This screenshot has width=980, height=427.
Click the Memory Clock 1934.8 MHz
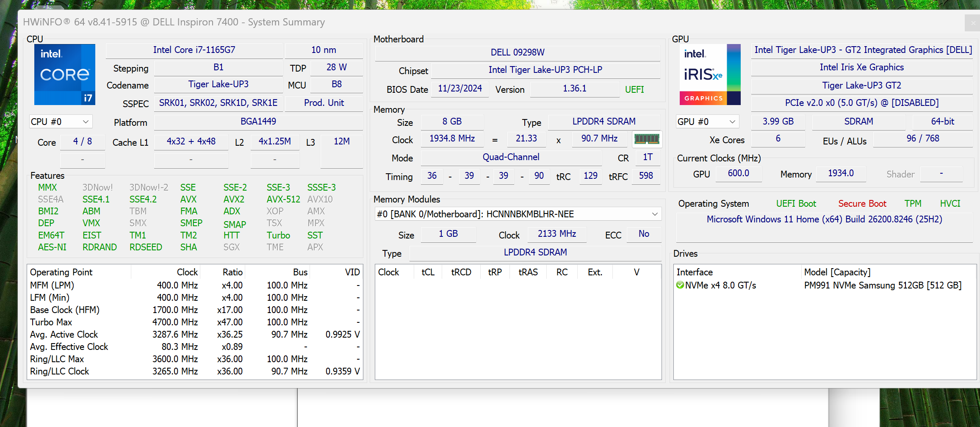452,139
